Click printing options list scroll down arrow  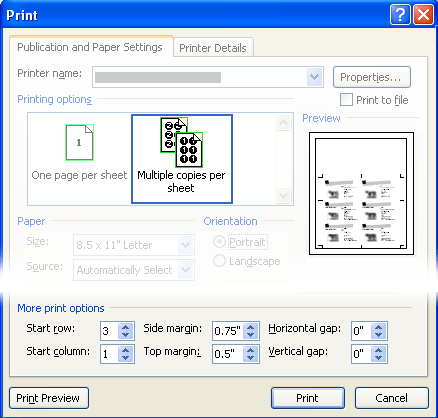point(284,195)
